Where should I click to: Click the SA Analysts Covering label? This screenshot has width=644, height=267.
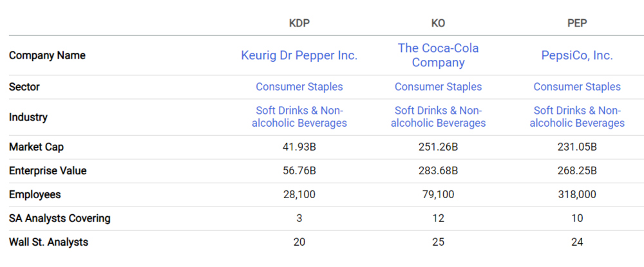coord(60,218)
